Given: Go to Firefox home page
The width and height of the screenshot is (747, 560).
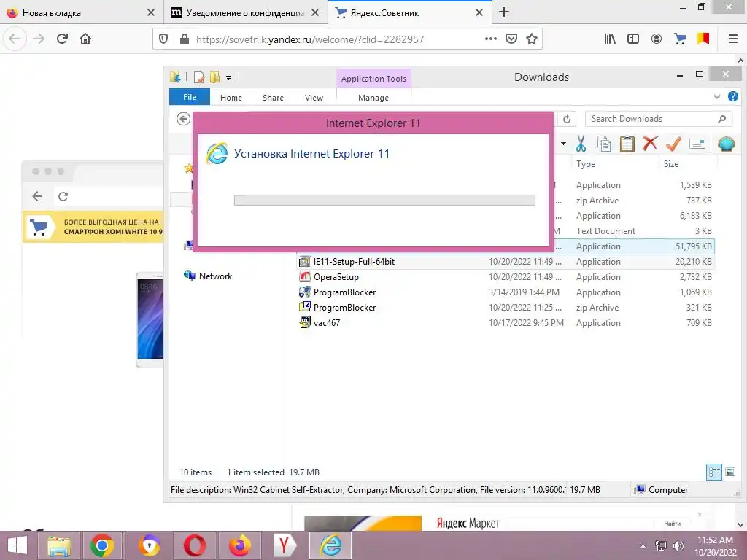Looking at the screenshot, I should 85,39.
